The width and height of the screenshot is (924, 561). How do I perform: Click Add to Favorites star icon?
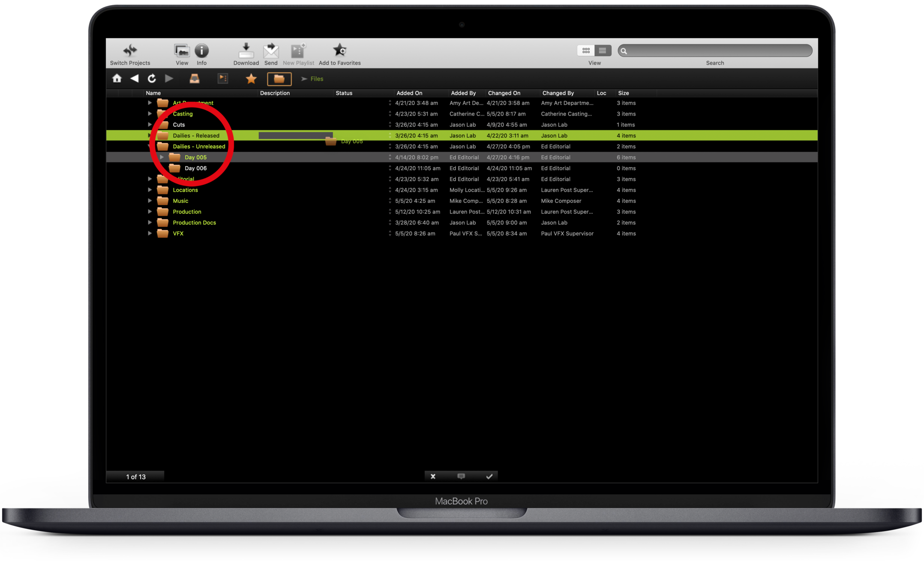point(339,51)
